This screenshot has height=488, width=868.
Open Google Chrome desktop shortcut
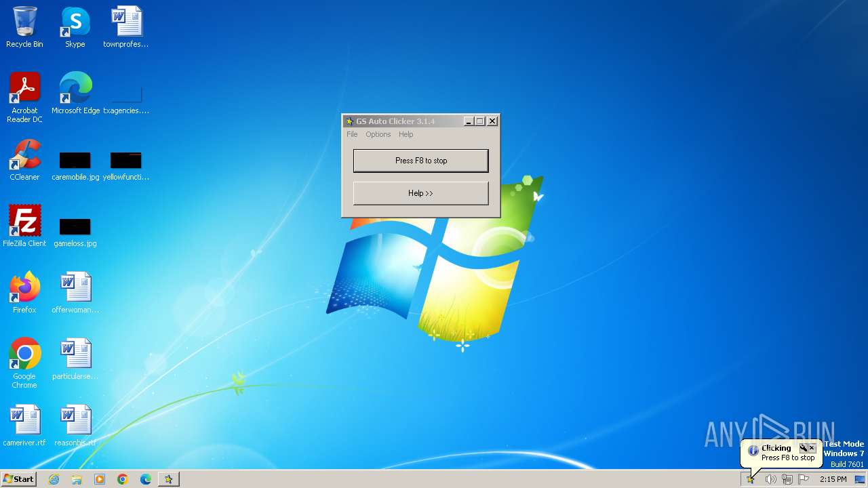24,363
